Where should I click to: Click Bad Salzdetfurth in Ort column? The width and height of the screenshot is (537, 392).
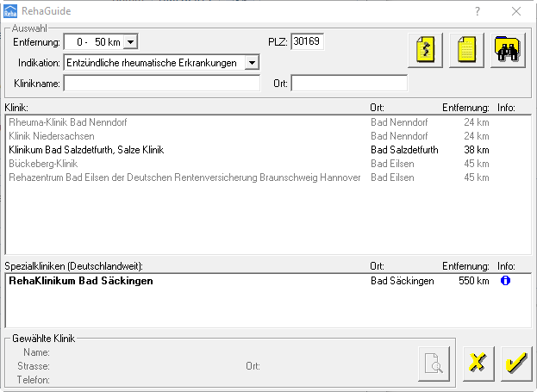coord(404,150)
